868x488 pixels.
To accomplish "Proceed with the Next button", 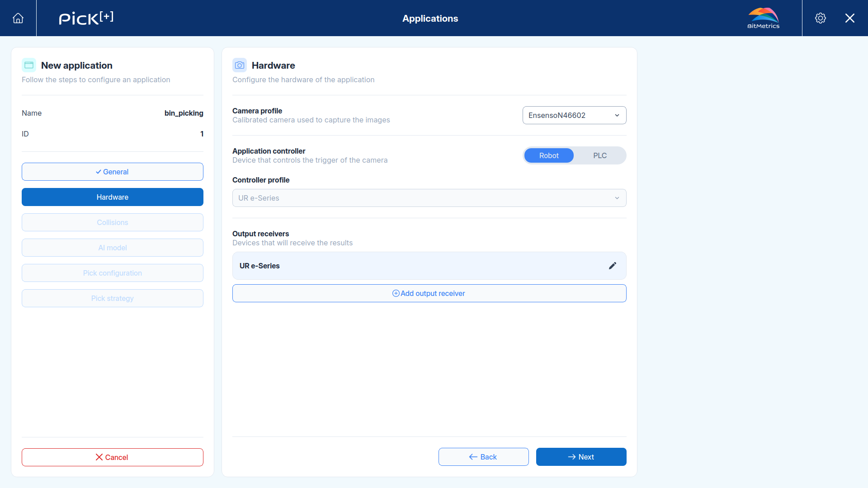I will (581, 457).
